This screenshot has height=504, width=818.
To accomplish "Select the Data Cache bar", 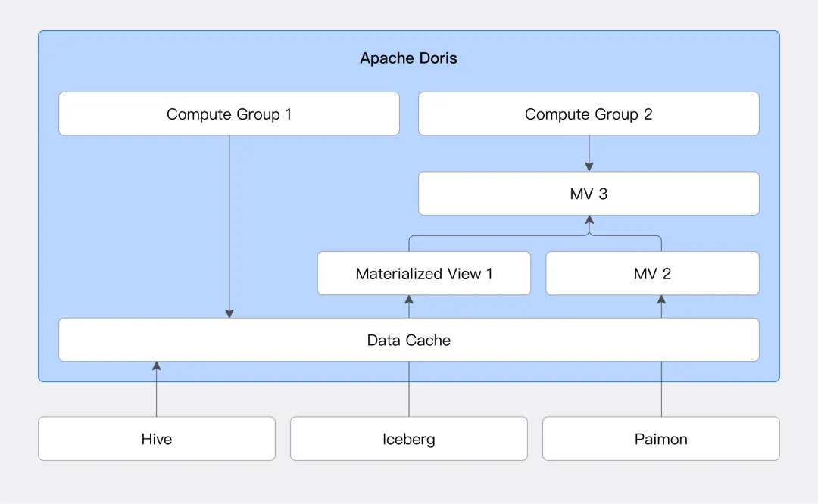I will (409, 340).
